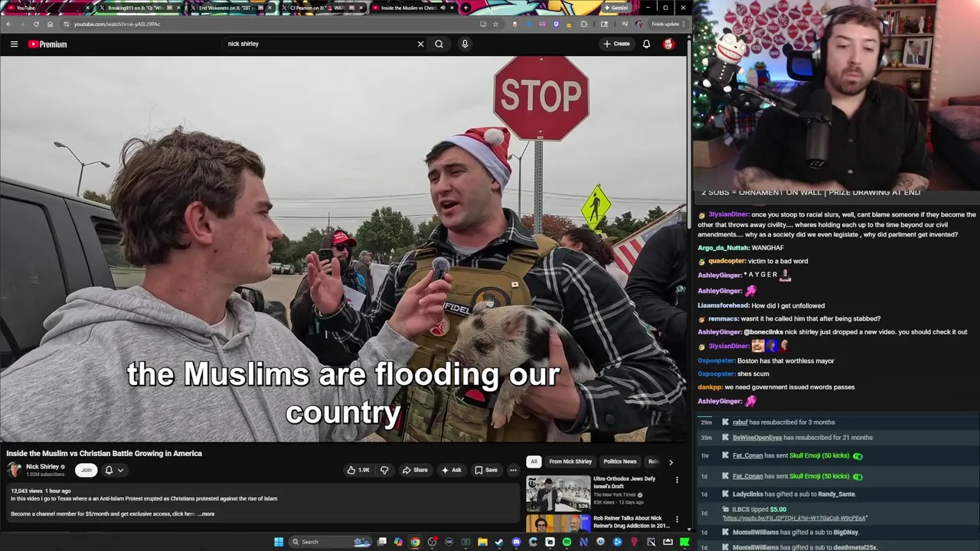Open the account avatar menu
Image resolution: width=980 pixels, height=551 pixels.
point(668,44)
